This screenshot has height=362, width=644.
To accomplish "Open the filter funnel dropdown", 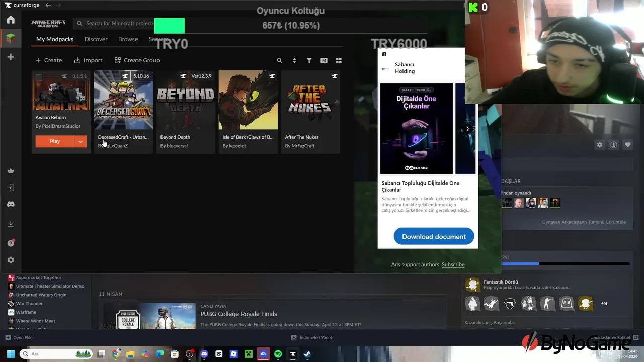I will click(309, 60).
